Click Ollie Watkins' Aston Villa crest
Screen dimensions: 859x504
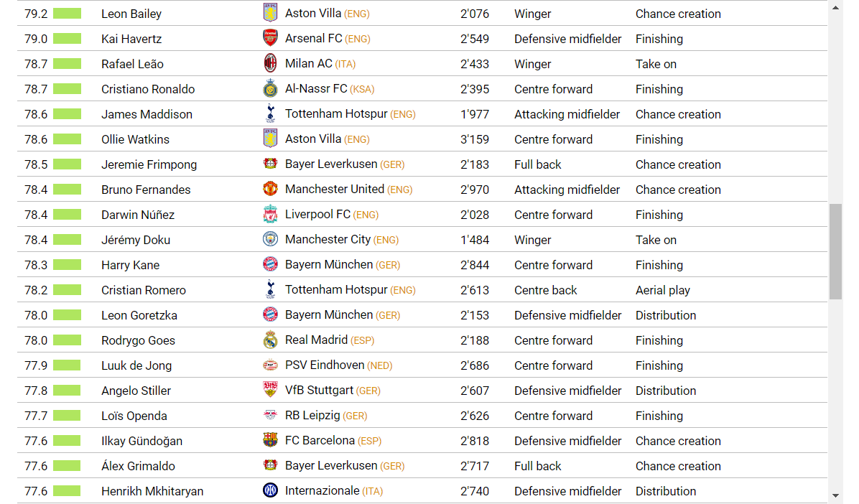click(270, 139)
